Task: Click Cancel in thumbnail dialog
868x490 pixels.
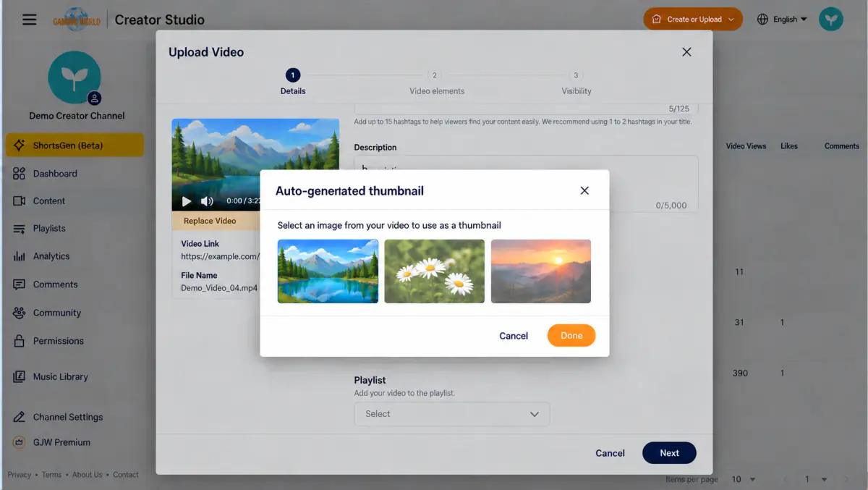Action: (514, 336)
